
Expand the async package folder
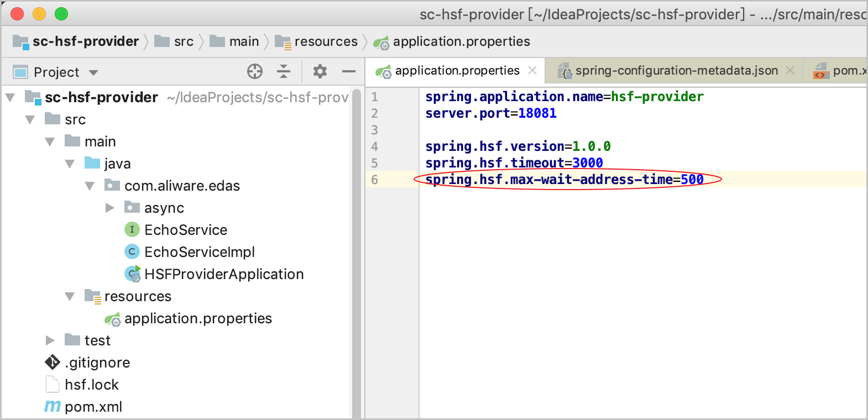110,208
